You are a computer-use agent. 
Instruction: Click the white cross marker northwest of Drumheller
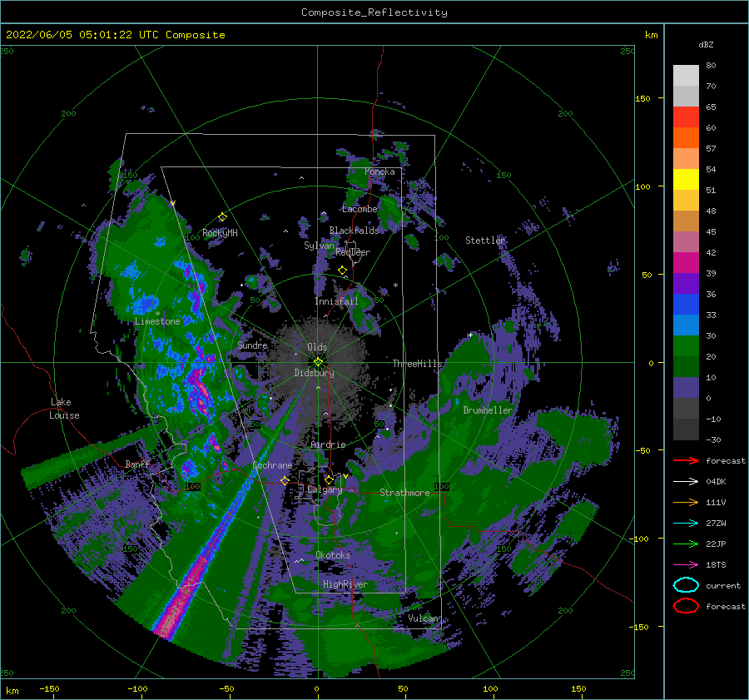[470, 335]
